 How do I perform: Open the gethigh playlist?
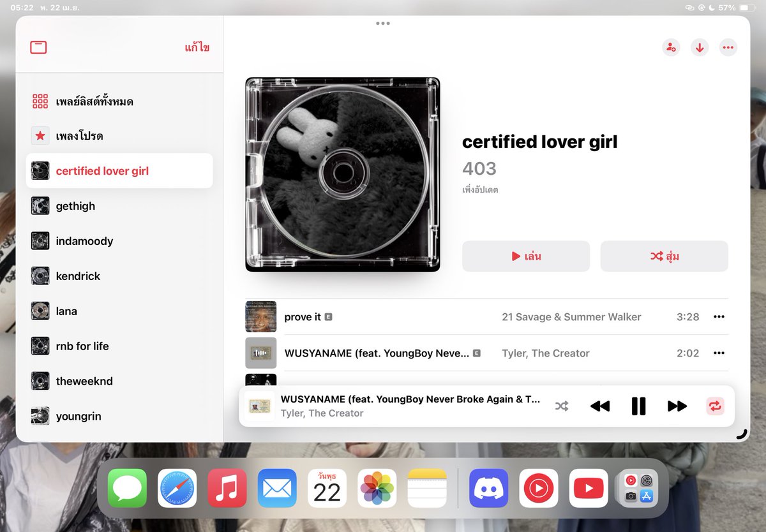(x=119, y=206)
